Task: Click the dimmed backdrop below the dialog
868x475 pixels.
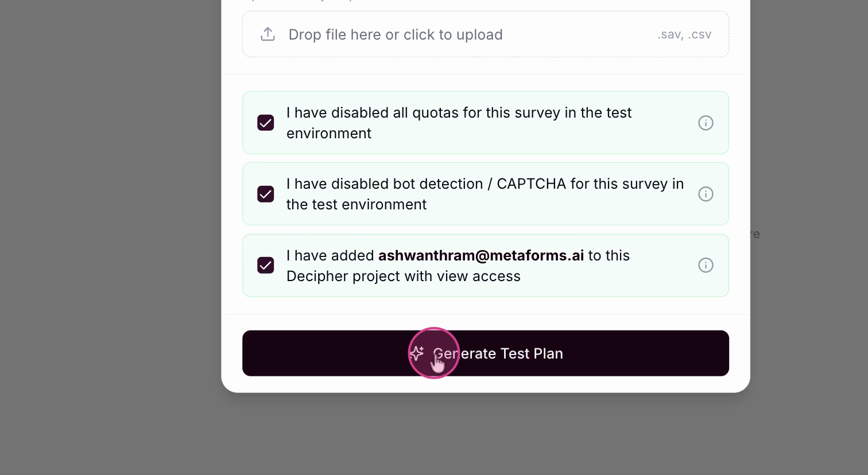Action: pyautogui.click(x=486, y=436)
